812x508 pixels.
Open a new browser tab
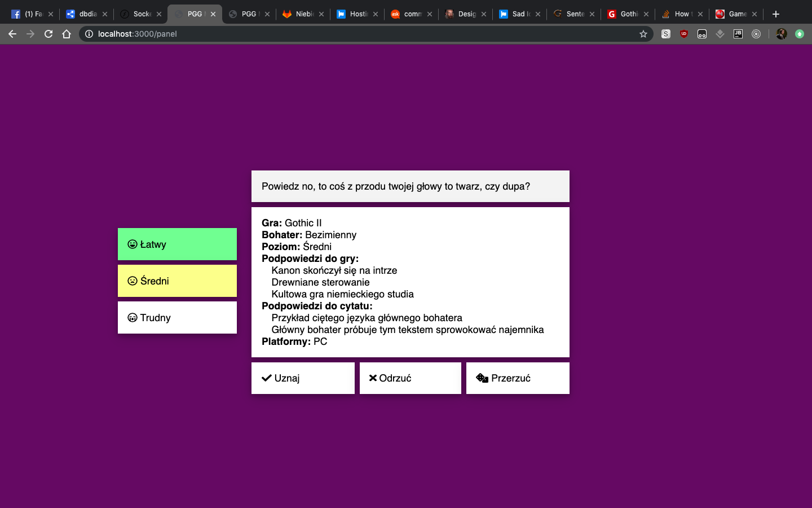point(776,14)
